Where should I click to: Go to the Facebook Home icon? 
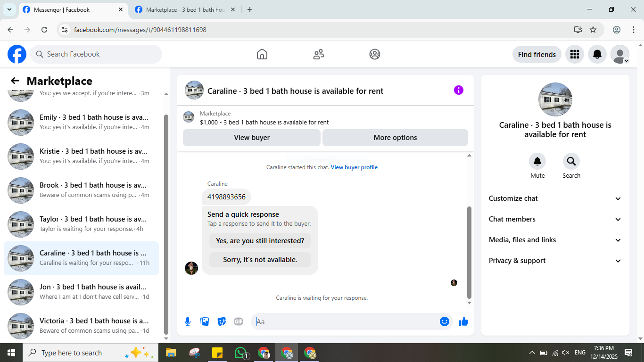[262, 54]
